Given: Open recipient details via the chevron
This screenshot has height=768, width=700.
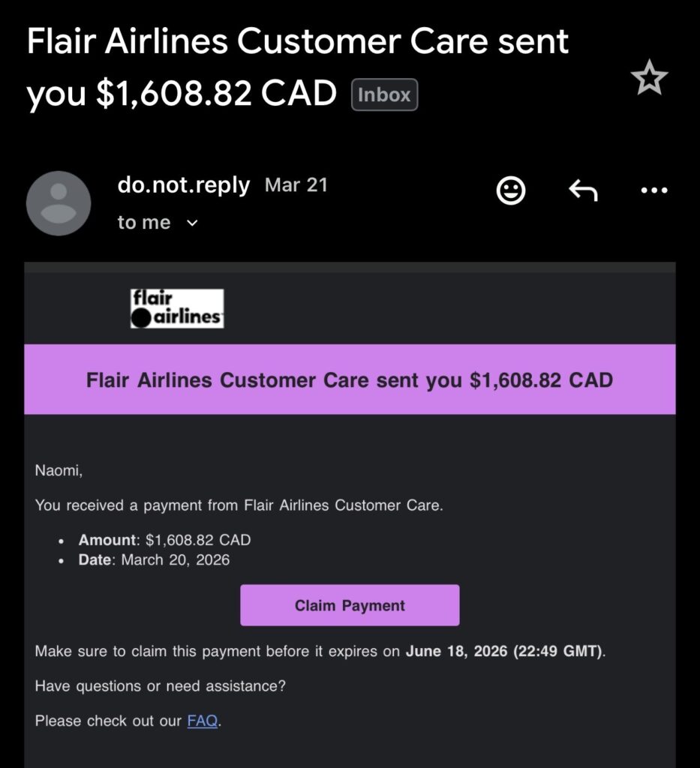Looking at the screenshot, I should pyautogui.click(x=192, y=223).
